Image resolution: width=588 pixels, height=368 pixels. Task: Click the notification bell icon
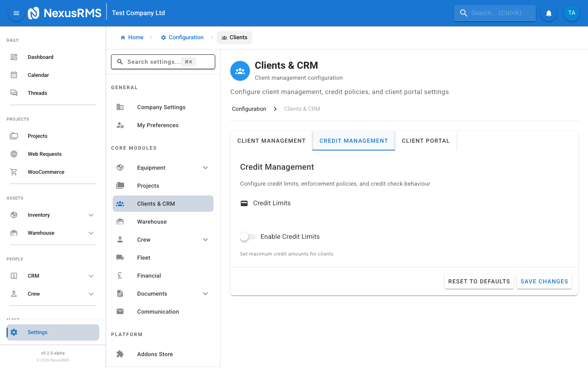click(x=548, y=13)
